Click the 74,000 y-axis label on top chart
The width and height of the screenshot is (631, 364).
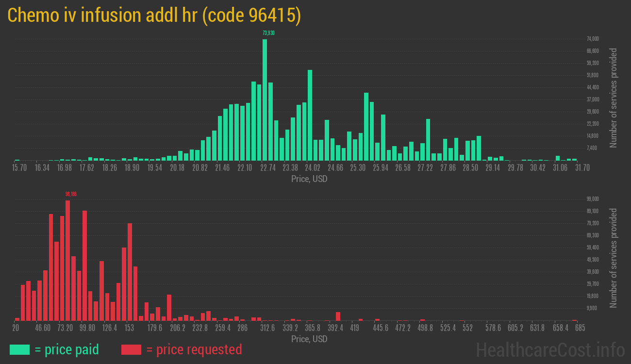coord(592,39)
